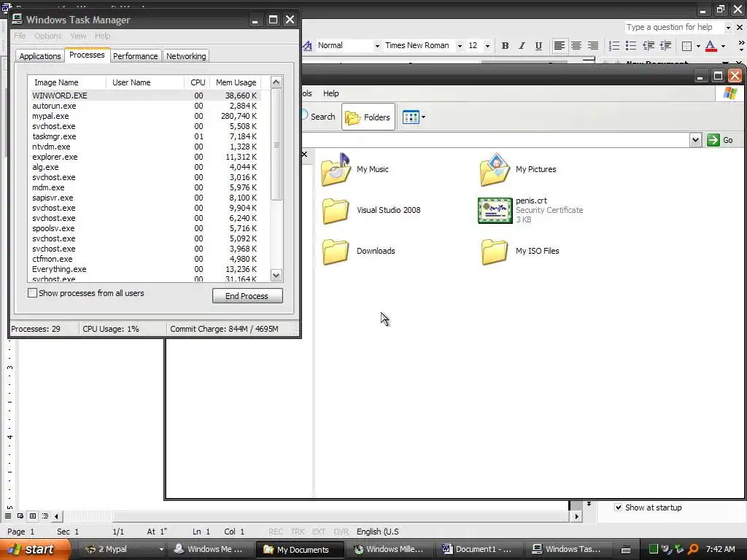Switch Word to Web Layout view

pyautogui.click(x=20, y=516)
